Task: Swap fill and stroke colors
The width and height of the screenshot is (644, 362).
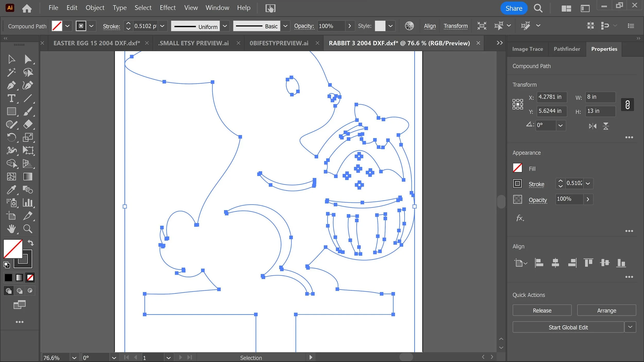Action: pos(31,243)
